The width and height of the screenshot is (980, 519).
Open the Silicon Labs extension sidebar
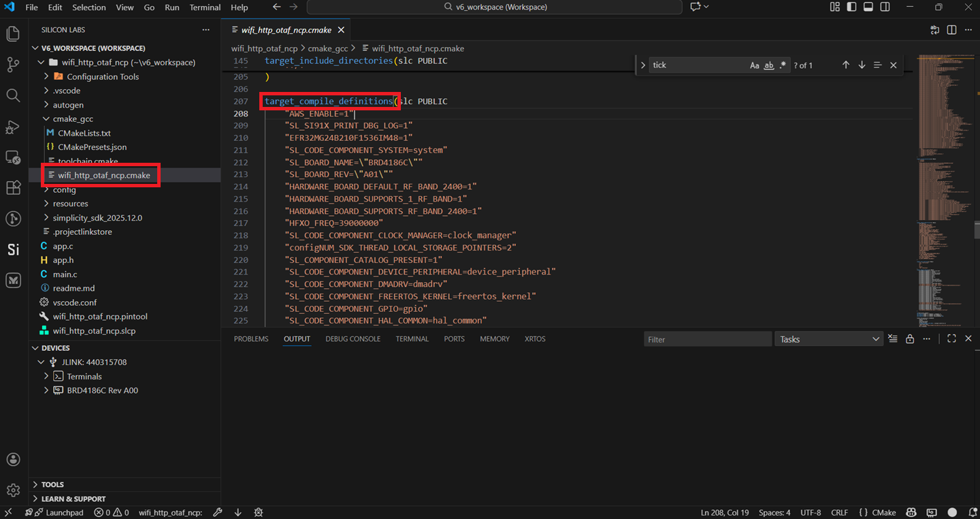pyautogui.click(x=12, y=249)
